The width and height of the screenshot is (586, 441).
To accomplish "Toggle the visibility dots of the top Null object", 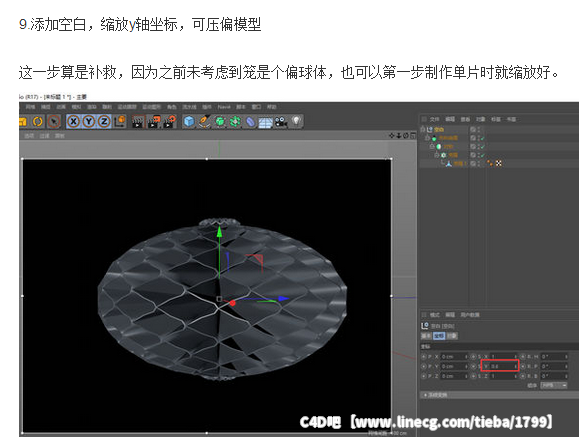I will 479,129.
